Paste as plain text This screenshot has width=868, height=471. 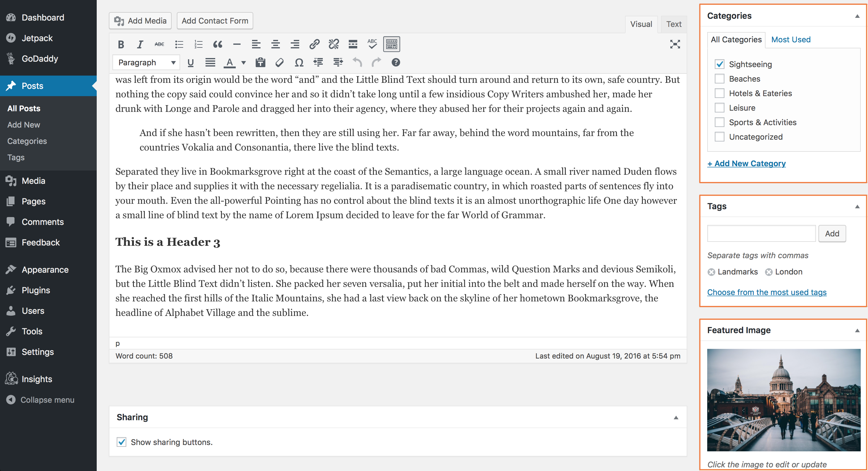(x=261, y=63)
